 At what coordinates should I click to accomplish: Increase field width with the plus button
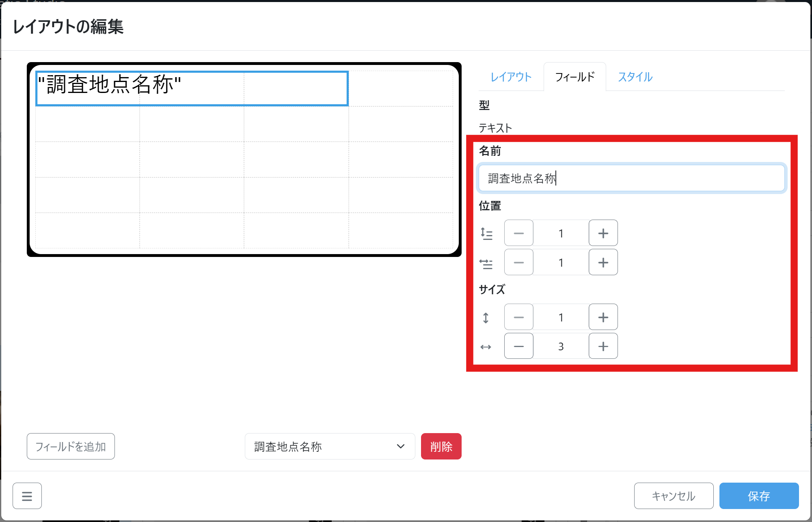[603, 346]
